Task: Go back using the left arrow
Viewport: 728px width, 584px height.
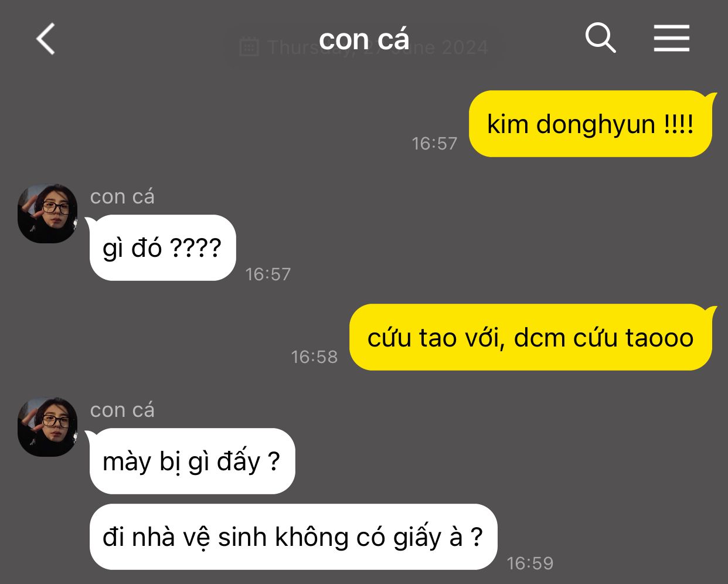Action: coord(46,39)
